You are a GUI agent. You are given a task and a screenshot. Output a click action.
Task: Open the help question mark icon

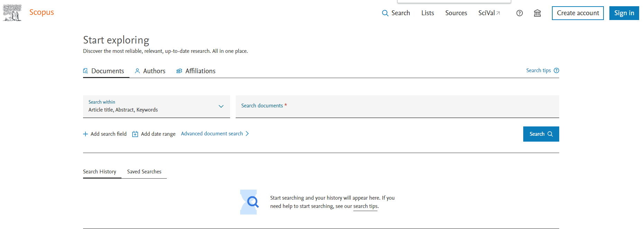519,13
